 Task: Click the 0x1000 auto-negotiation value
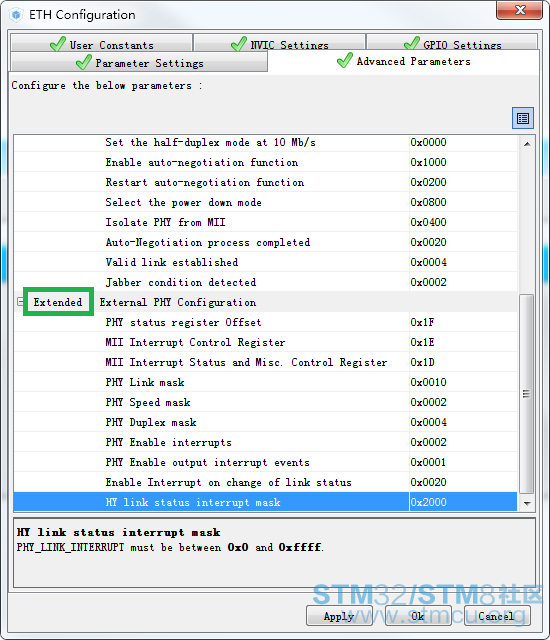(x=463, y=162)
